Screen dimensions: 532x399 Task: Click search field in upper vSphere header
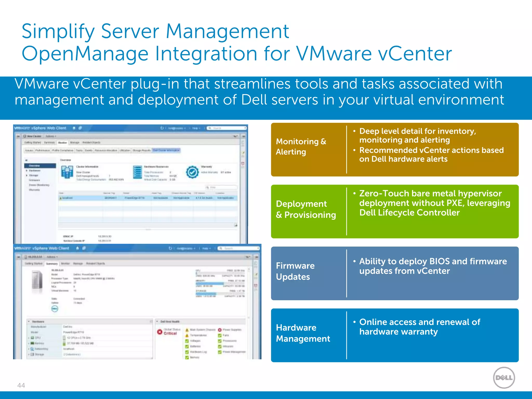pos(227,128)
